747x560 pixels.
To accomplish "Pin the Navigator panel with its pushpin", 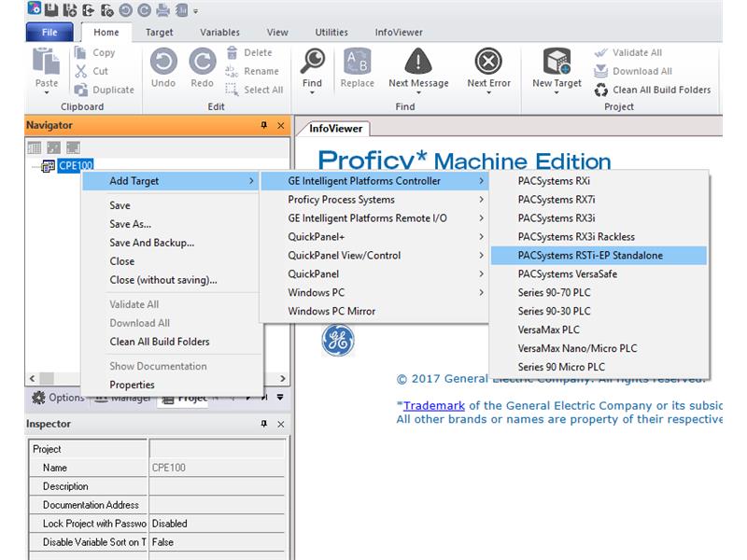I will (x=264, y=125).
